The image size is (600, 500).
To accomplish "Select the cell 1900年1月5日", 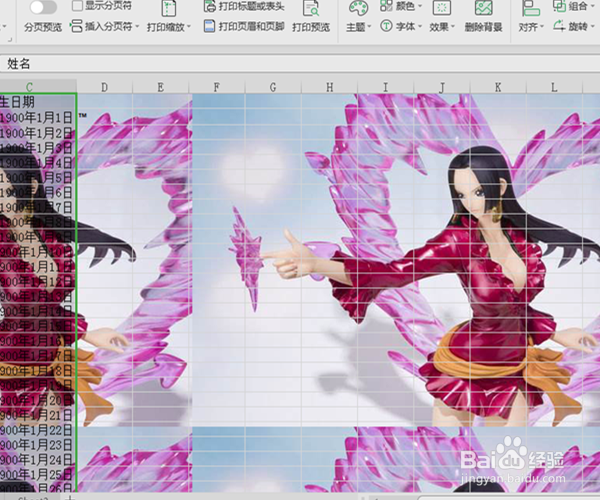I will click(x=38, y=177).
